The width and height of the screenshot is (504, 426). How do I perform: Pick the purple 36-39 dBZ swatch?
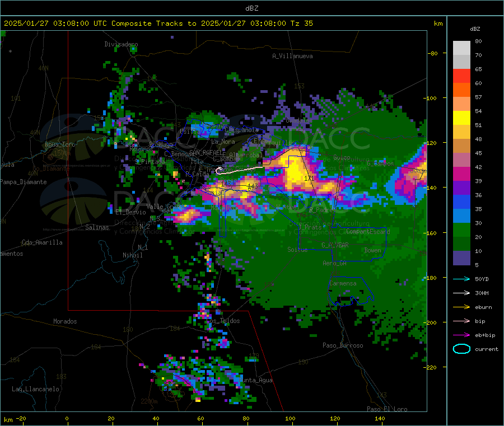click(461, 188)
